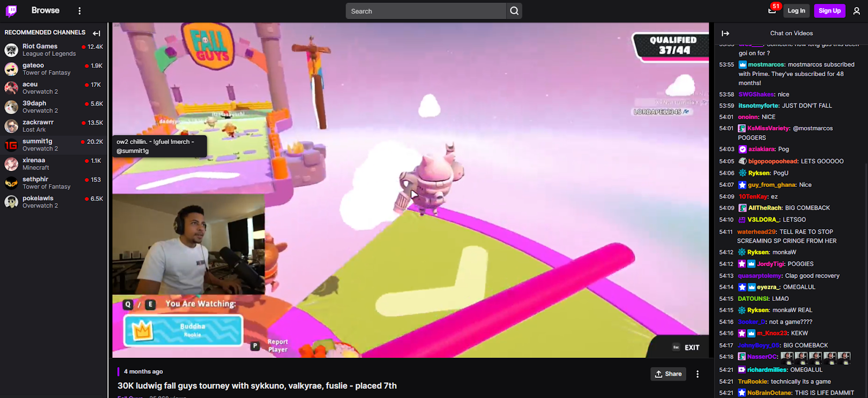Open the Prime loot notifications icon

(772, 10)
